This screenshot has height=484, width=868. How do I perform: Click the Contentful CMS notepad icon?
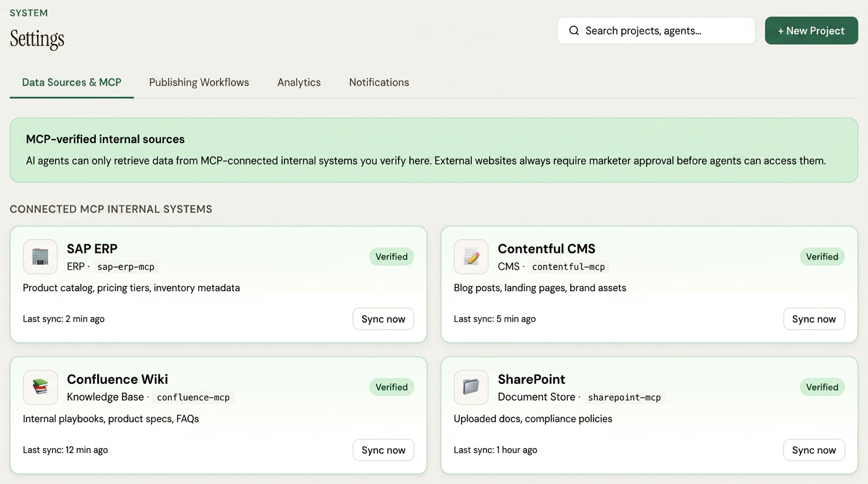click(471, 256)
